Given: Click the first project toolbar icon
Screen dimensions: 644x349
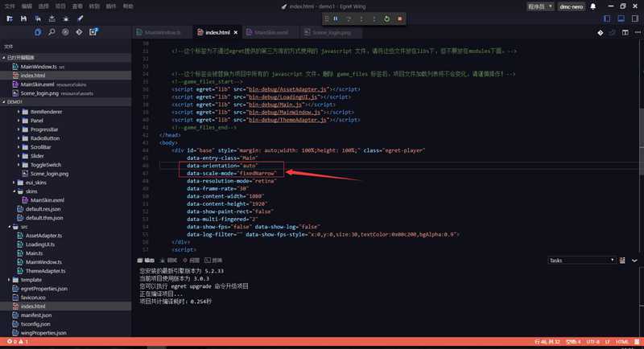Looking at the screenshot, I should pos(10,18).
